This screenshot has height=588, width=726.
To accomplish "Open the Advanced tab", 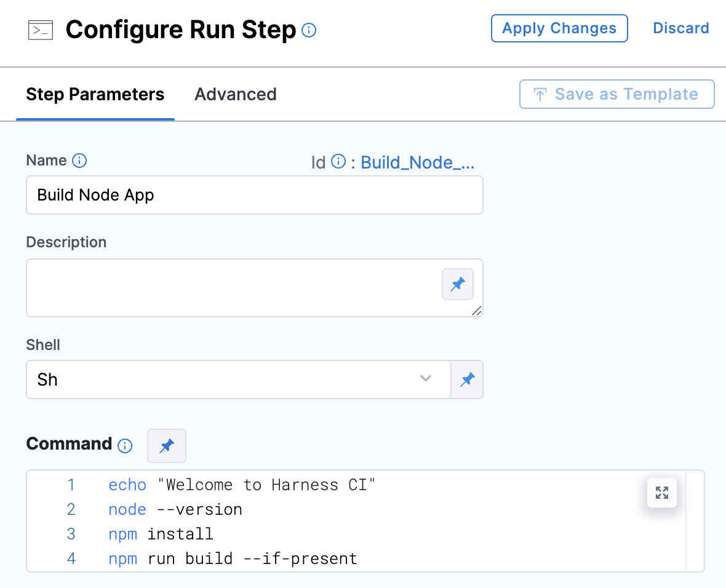I will click(235, 95).
